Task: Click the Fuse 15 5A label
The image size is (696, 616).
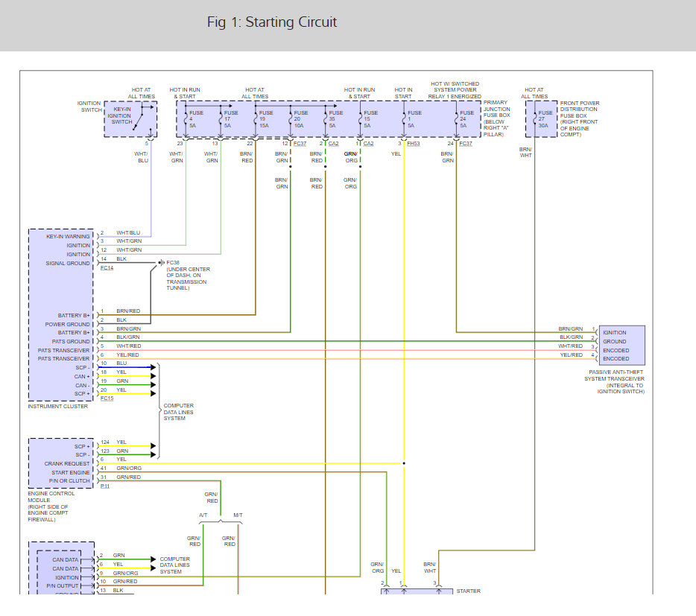Action: pyautogui.click(x=370, y=119)
